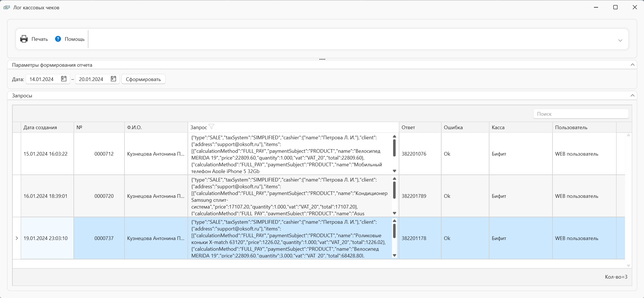Click scrollbar thumb in request of receipt 0000712
644x298 pixels.
click(x=394, y=148)
